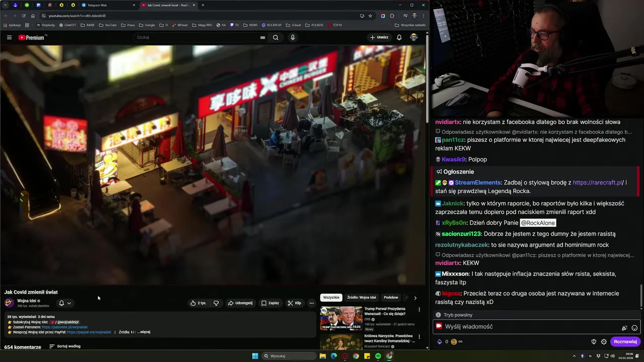
Task: Open Królowa Narcyzów video thumbnail
Action: 341,342
